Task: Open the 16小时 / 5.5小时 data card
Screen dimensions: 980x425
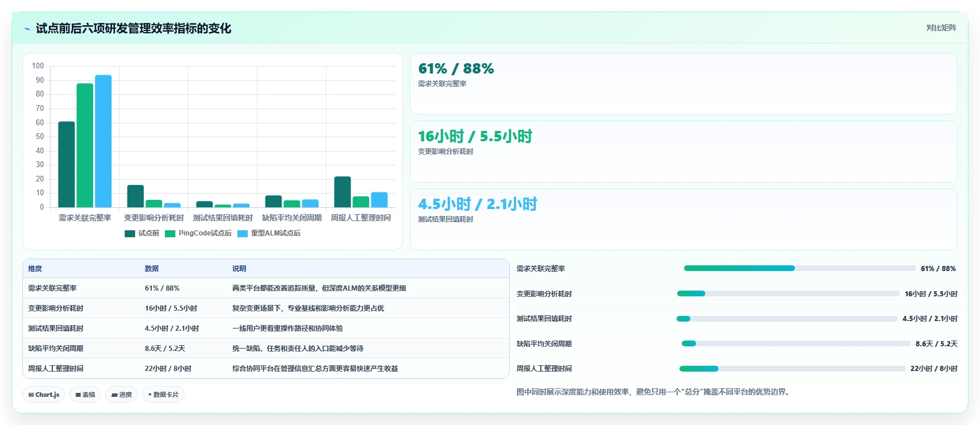Action: (683, 152)
